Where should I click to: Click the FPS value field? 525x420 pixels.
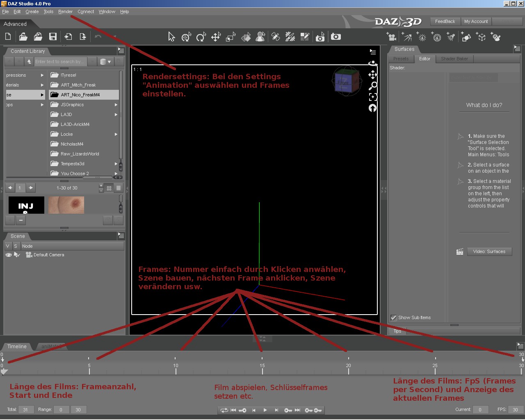click(x=515, y=409)
